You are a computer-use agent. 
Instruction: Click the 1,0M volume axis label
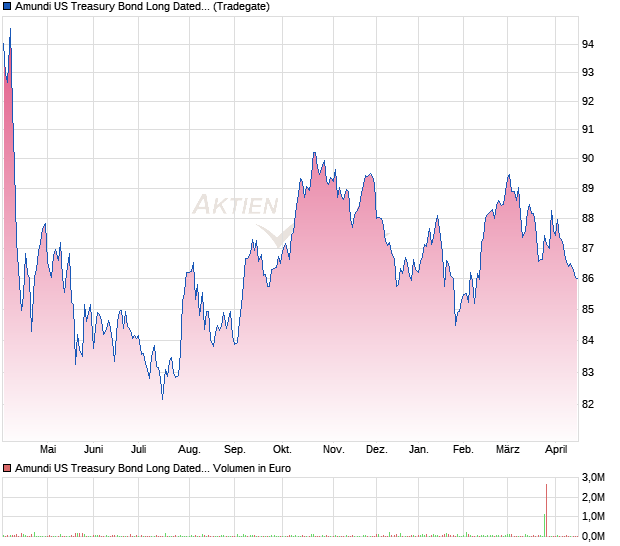tap(593, 516)
